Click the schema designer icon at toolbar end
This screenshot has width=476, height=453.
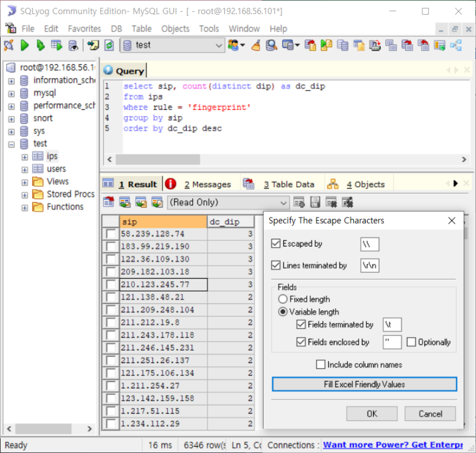[x=456, y=46]
